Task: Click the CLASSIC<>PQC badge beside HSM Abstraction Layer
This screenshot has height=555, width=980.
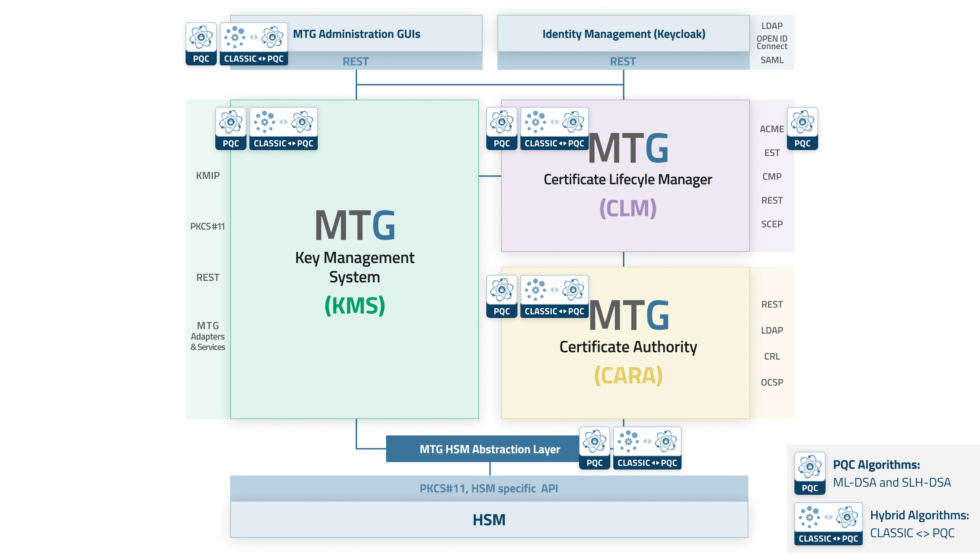Action: coord(647,448)
